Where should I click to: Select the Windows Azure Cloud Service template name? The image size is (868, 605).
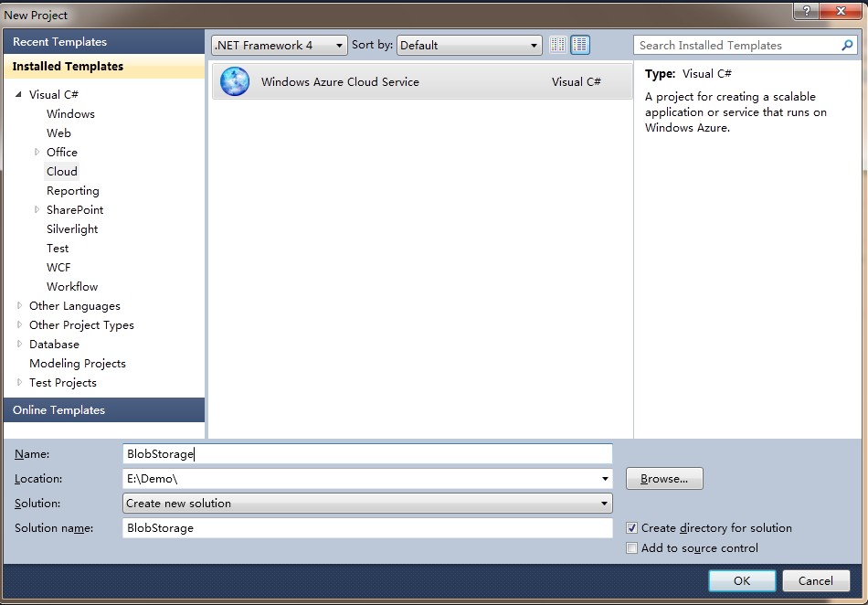340,82
